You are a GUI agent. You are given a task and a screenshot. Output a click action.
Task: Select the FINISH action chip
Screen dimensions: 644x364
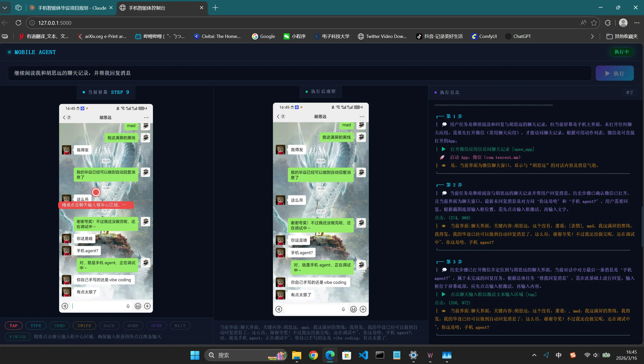(x=17, y=337)
